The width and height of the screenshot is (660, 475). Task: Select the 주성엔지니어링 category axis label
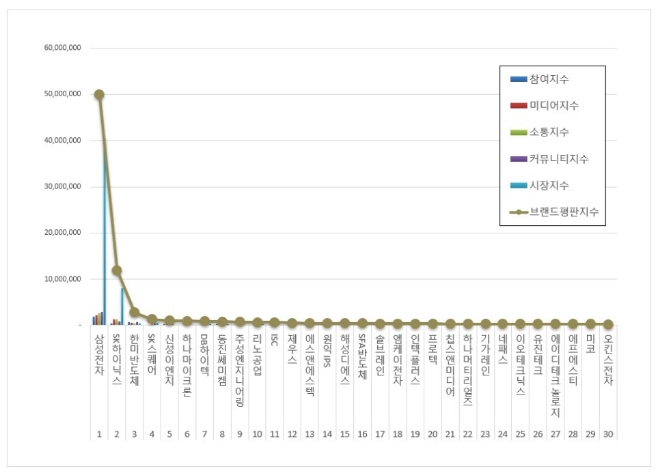239,368
